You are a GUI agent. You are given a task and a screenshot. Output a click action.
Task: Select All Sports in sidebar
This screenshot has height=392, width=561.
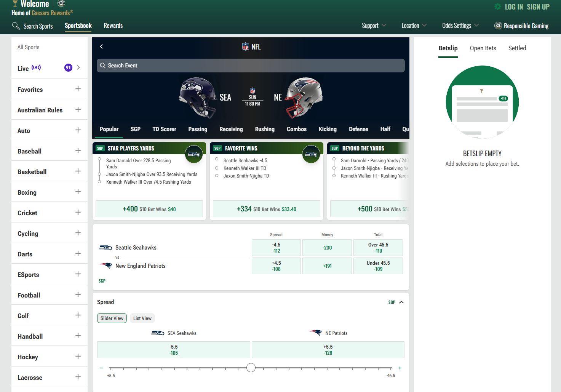pyautogui.click(x=29, y=47)
